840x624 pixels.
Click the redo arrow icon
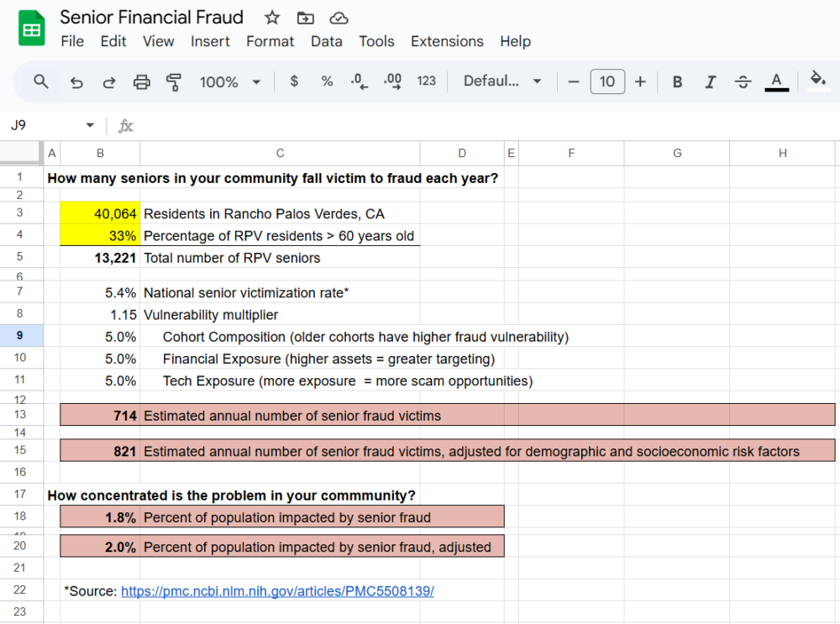(109, 81)
